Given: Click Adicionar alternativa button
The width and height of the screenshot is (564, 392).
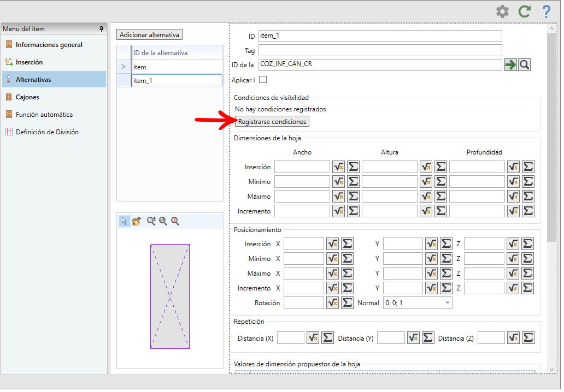Looking at the screenshot, I should pos(149,35).
